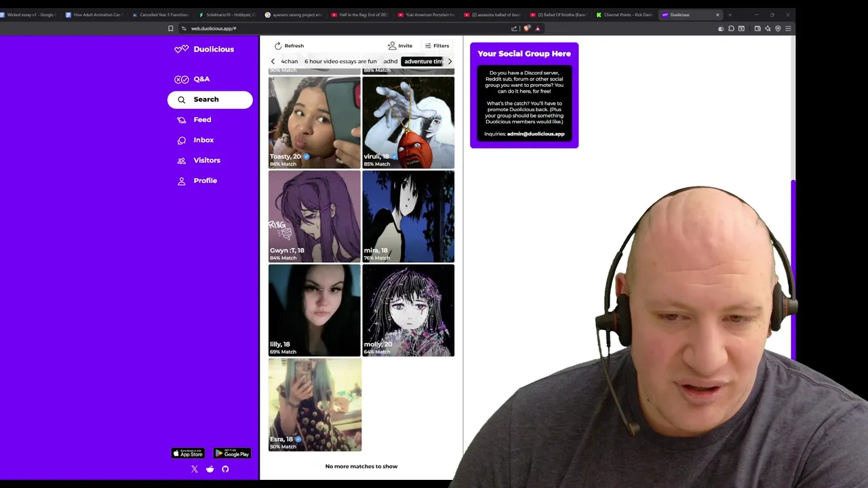Viewport: 868px width, 488px height.
Task: Switch to 'Channel Points - Kick Dash' tab
Action: point(625,15)
